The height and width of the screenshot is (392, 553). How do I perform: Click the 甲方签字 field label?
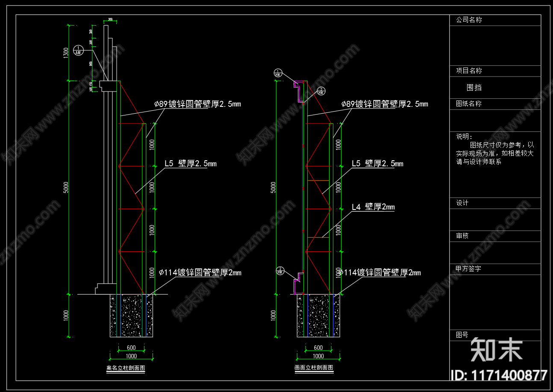tap(469, 268)
